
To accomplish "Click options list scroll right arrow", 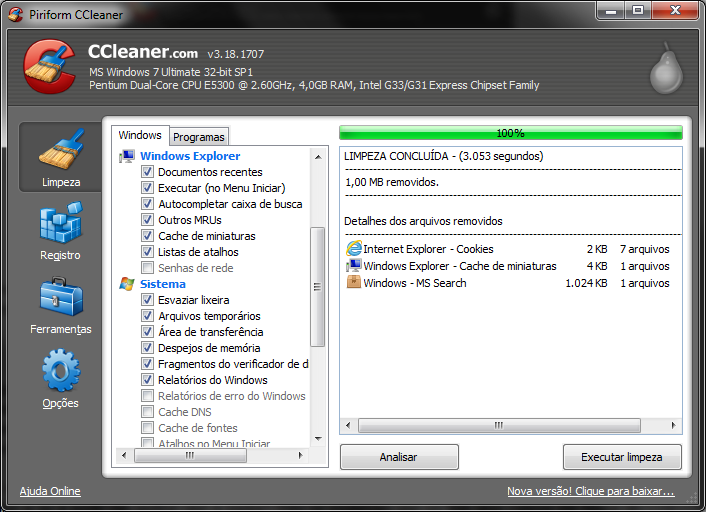I will coord(301,455).
